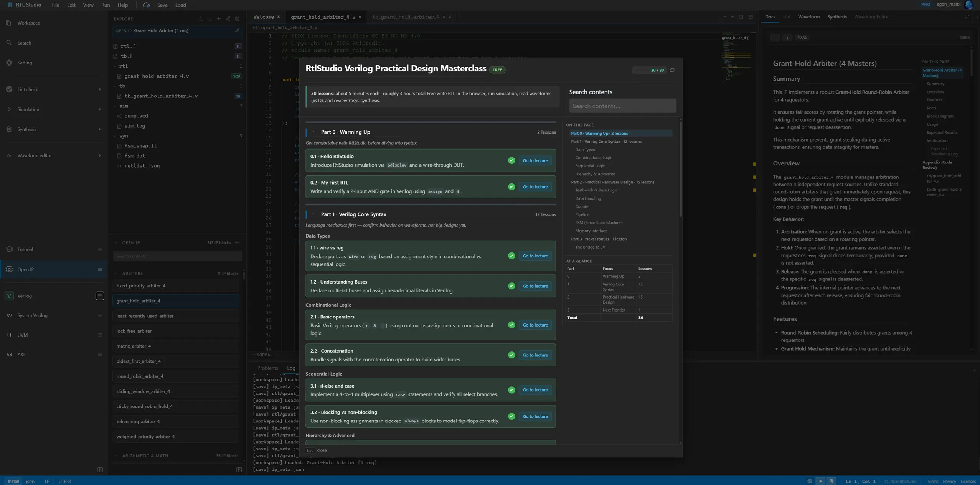Click the run play icon in the status bar
Screen dimensions: 980x485
pyautogui.click(x=820, y=481)
